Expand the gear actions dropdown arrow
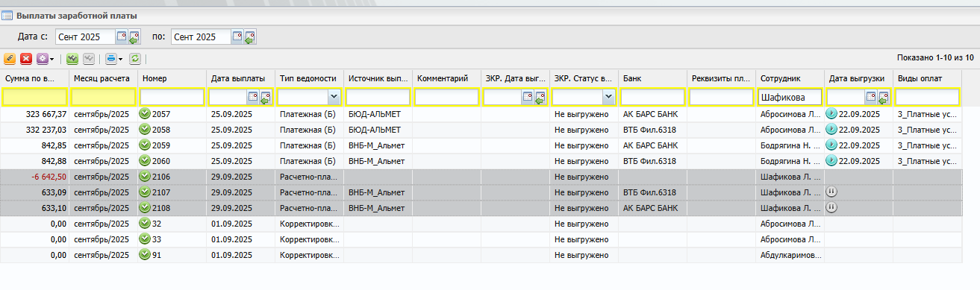Screen dimensions: 980x290 tap(52, 59)
